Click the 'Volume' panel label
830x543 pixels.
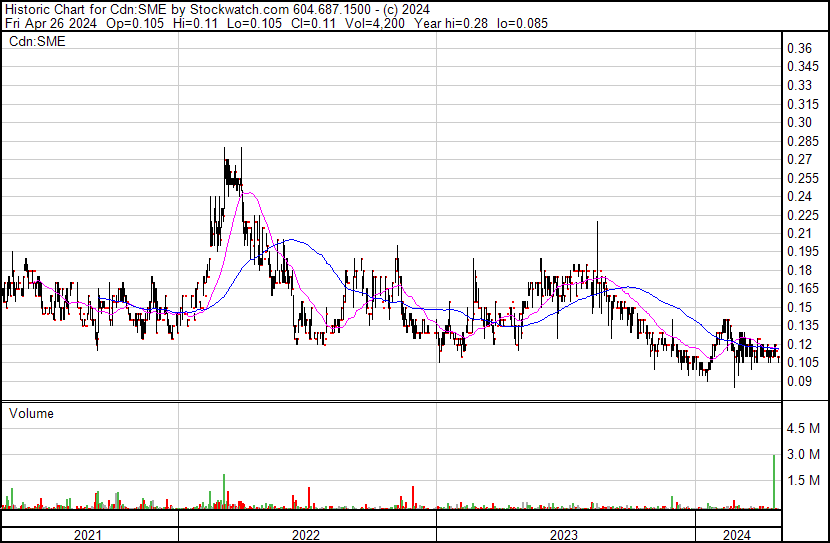point(31,413)
